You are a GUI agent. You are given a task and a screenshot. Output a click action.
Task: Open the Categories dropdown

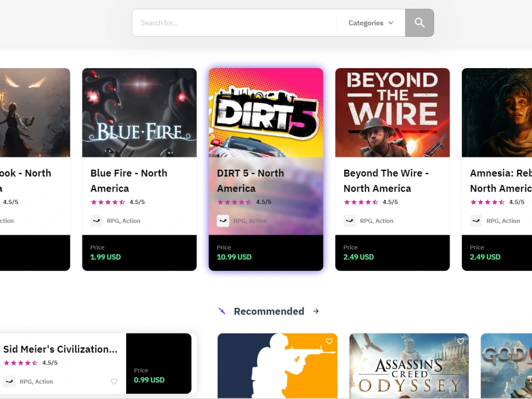371,23
